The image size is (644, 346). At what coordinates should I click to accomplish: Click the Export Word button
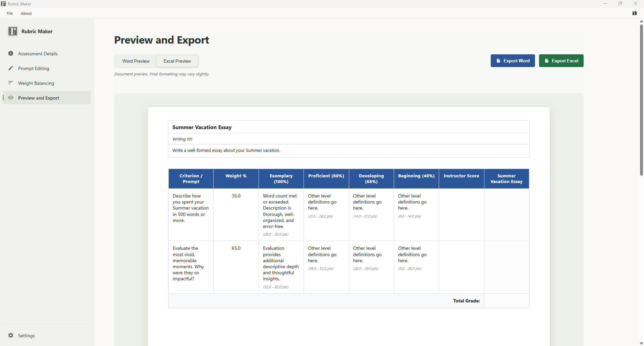513,61
